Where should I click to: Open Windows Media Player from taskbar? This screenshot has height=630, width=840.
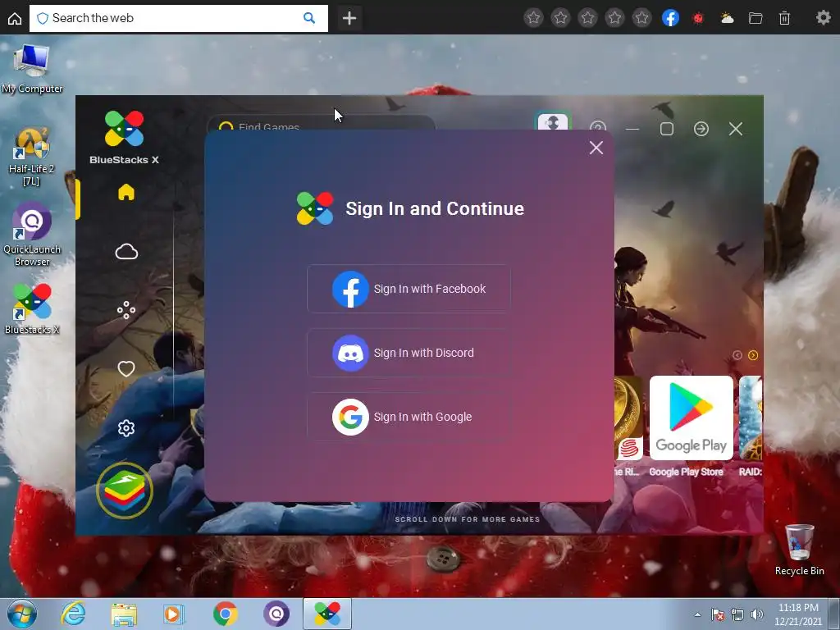(174, 614)
